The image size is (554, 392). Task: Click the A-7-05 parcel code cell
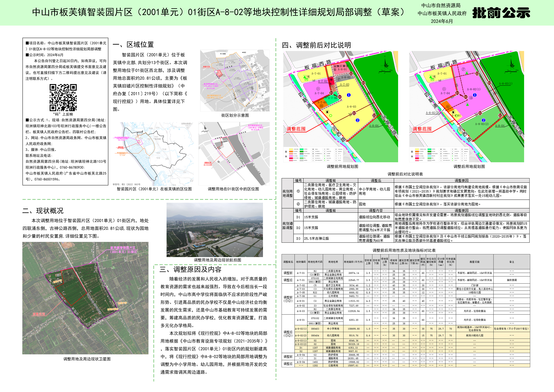tap(301, 292)
